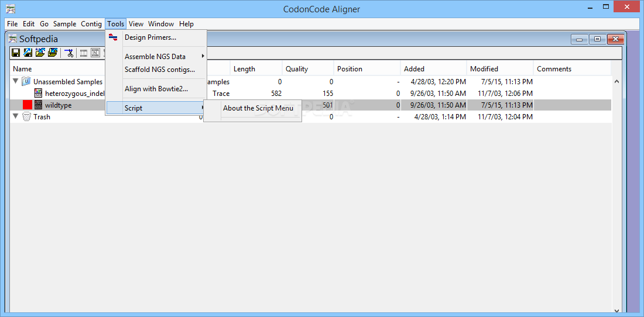Viewport: 644px width, 317px height.
Task: Click the scroll down arrow of project list
Action: 616,311
